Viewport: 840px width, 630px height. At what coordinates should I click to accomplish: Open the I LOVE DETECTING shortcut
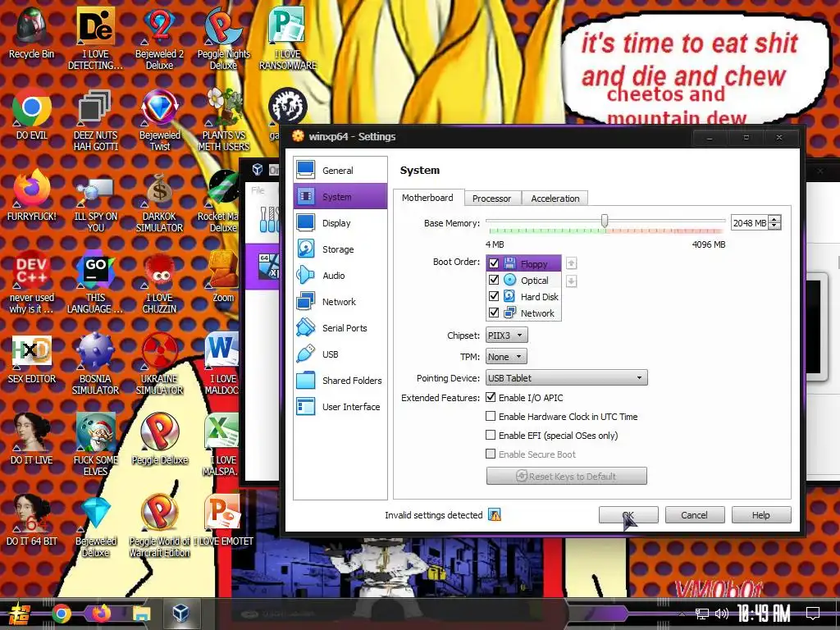(x=95, y=38)
